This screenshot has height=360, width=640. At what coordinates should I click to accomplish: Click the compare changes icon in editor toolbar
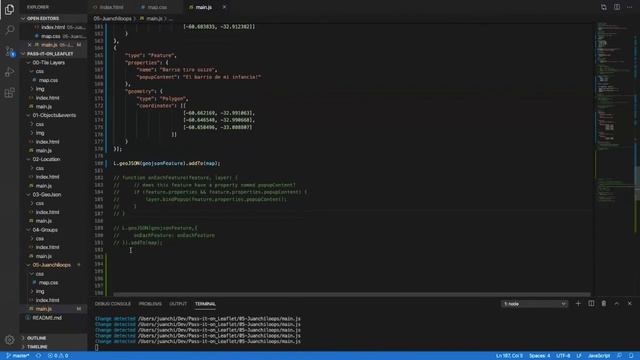[x=604, y=7]
